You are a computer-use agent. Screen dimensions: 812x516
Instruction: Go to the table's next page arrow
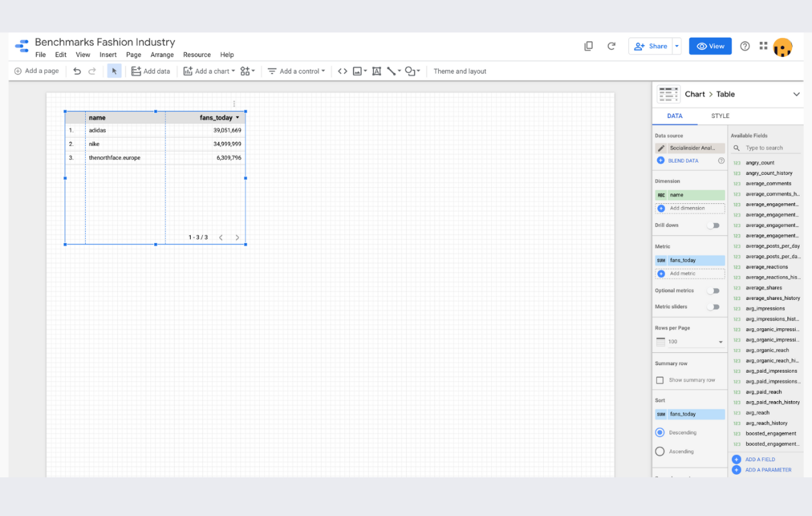(x=237, y=237)
